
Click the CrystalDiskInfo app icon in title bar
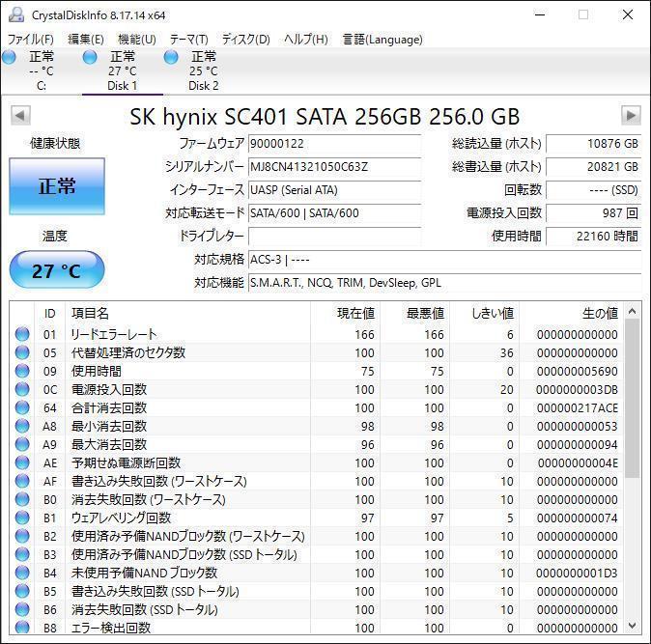16,15
